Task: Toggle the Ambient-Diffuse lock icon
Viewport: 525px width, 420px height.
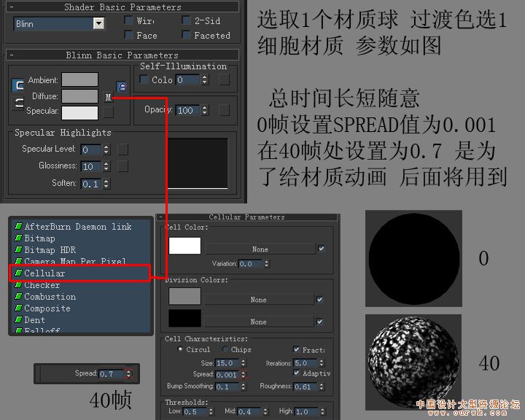Action: [x=17, y=85]
